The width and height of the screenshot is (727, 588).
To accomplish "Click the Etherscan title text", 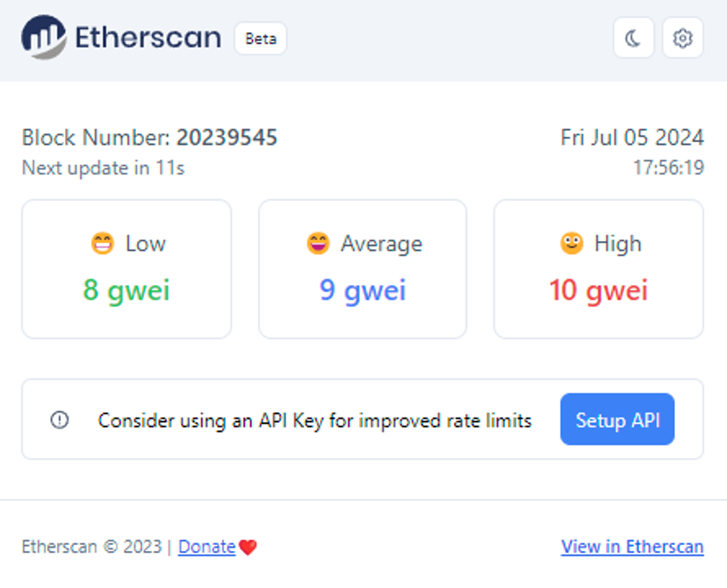I will [x=148, y=39].
